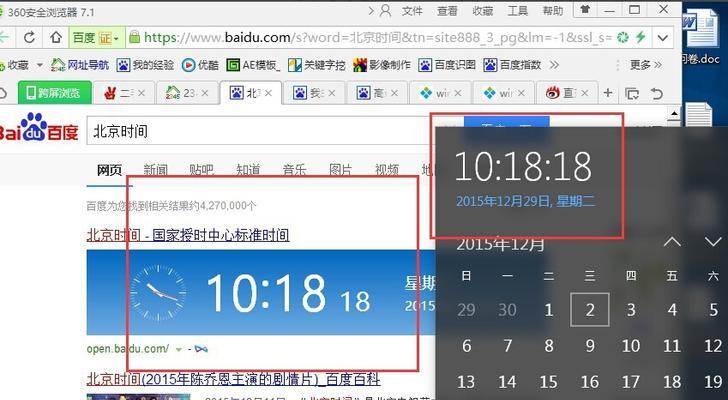The image size is (728, 400).
Task: Expand the address bar dropdown arrow
Action: click(663, 38)
